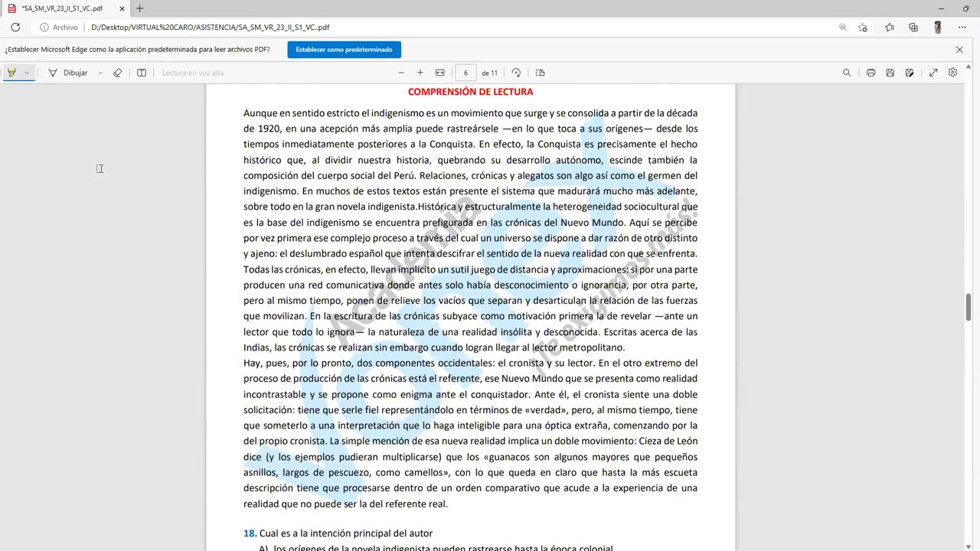Expand the Dibujar options arrow
The height and width of the screenshot is (551, 980).
[x=100, y=73]
